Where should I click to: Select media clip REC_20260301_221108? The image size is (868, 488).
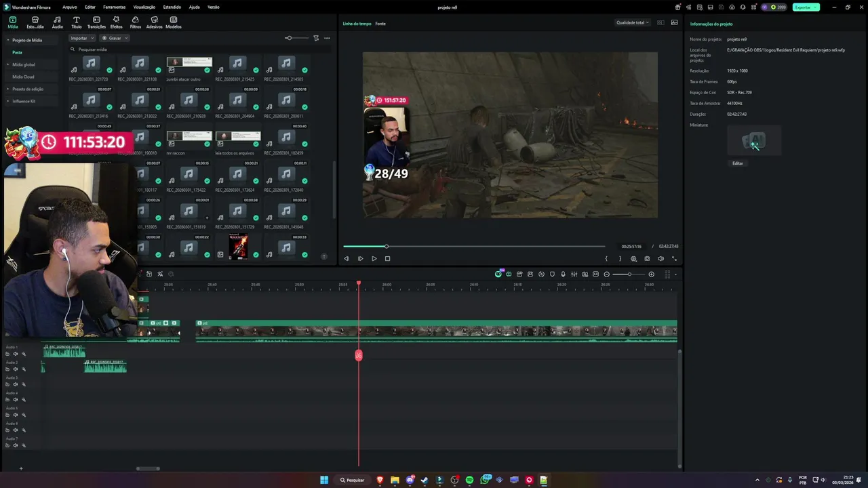140,68
